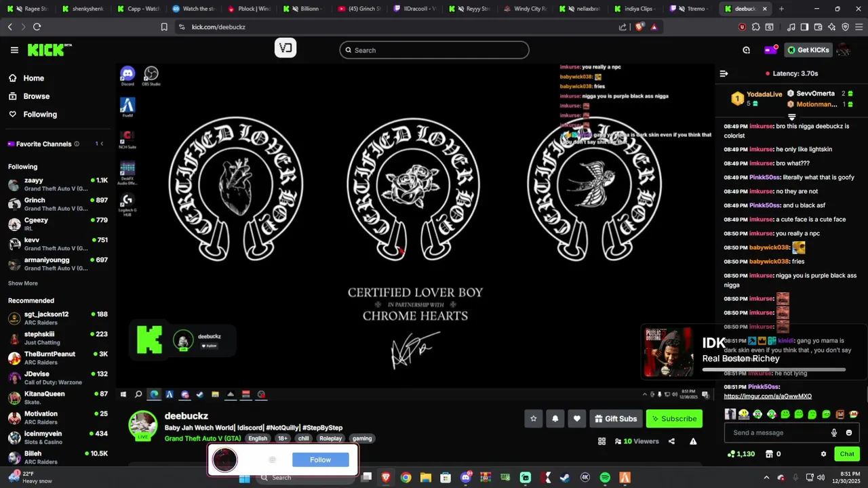Click the Real Boston Richey overlay thumbnail

[669, 352]
